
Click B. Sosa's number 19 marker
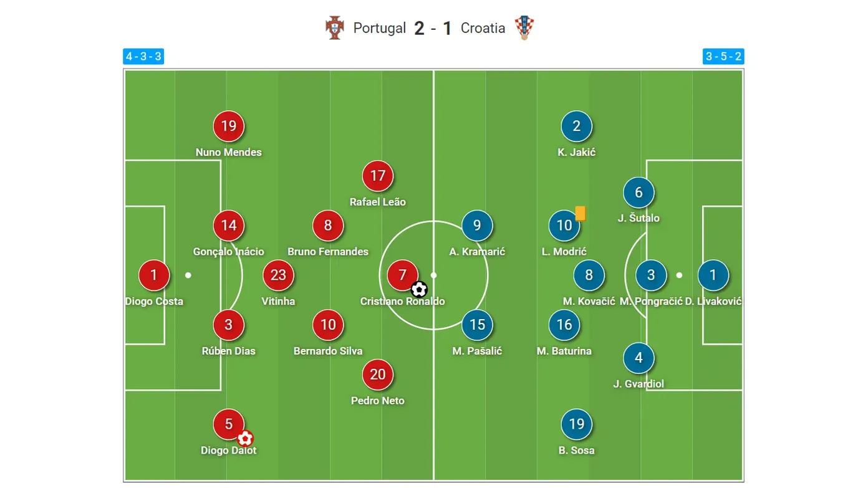point(577,424)
